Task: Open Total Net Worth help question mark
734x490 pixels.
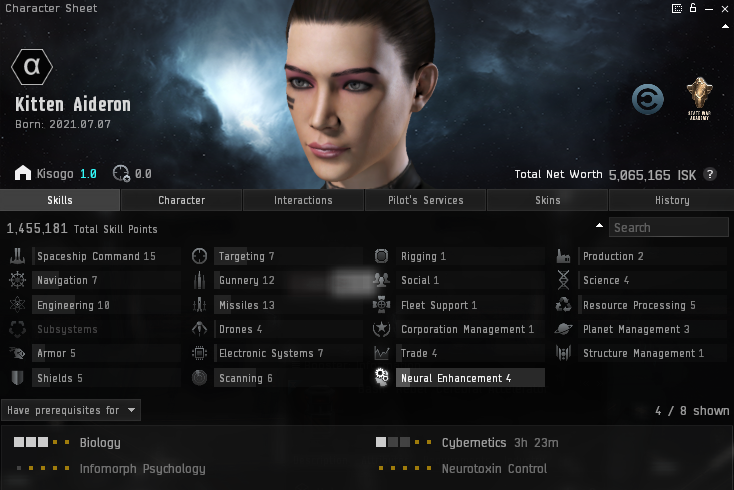Action: 710,174
